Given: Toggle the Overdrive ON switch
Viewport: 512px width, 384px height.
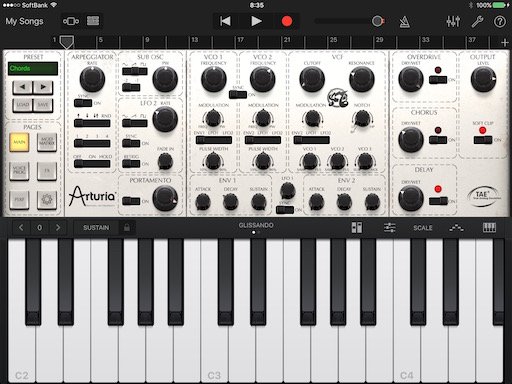Looking at the screenshot, I should (438, 80).
